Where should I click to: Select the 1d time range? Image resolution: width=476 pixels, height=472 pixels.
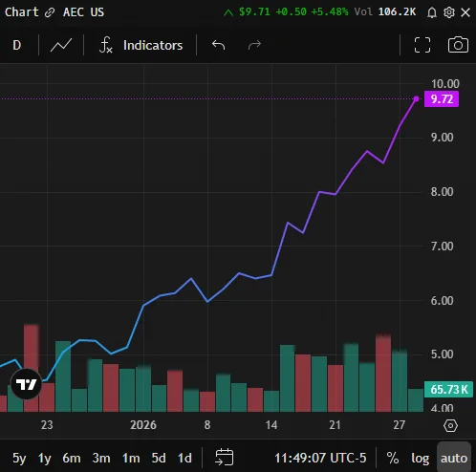(184, 458)
